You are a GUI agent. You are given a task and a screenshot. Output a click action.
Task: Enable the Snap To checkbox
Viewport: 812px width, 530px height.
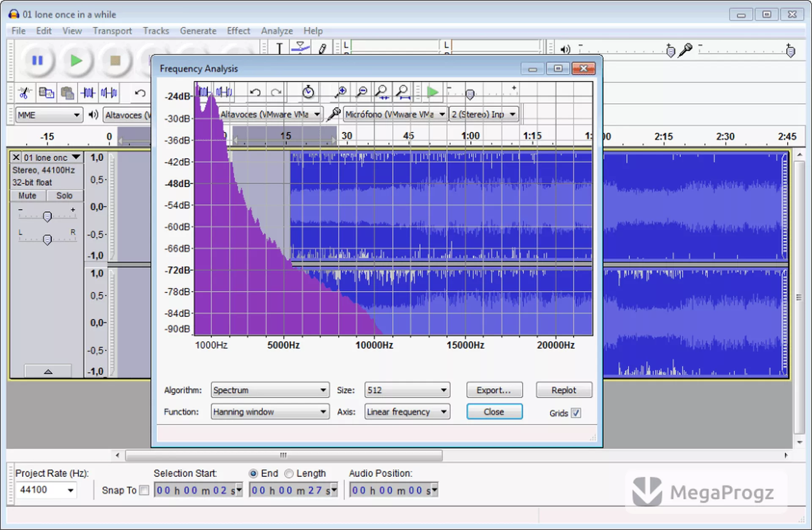[x=144, y=490]
